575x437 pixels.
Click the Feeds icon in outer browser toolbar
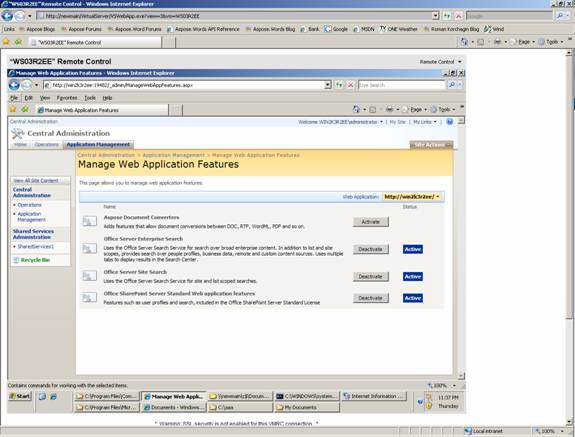pyautogui.click(x=480, y=42)
